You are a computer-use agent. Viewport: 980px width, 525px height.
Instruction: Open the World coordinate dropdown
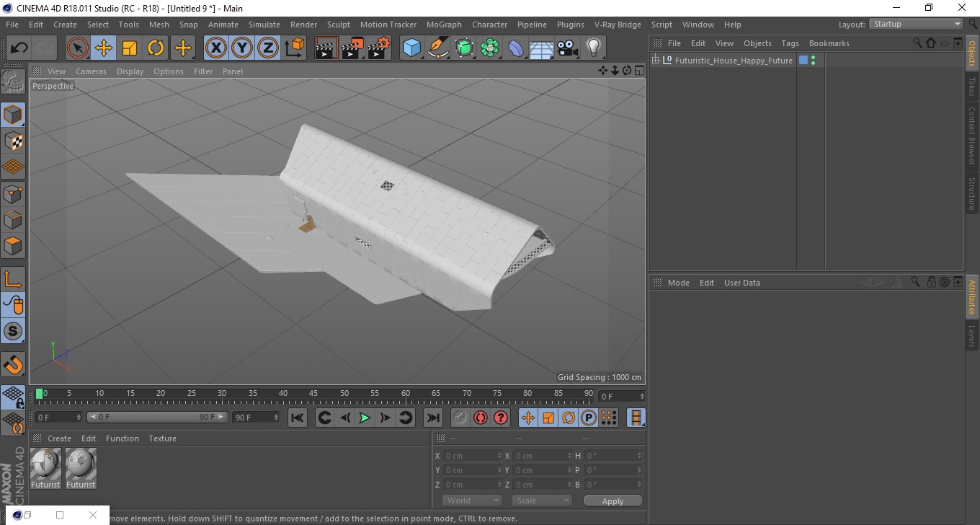(x=472, y=500)
